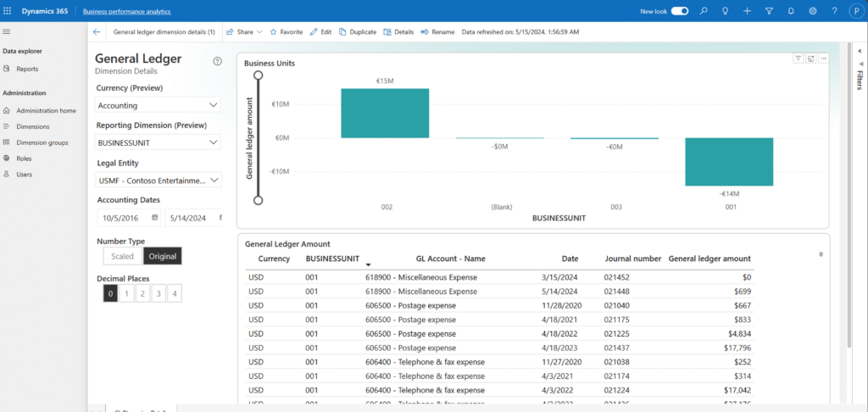The image size is (868, 412).
Task: Open report Details
Action: [x=398, y=32]
